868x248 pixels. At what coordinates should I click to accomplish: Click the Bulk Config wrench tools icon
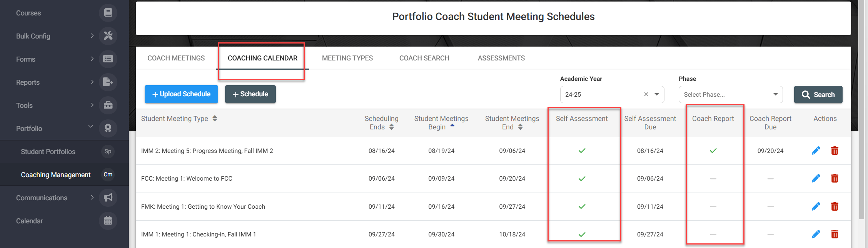point(108,36)
